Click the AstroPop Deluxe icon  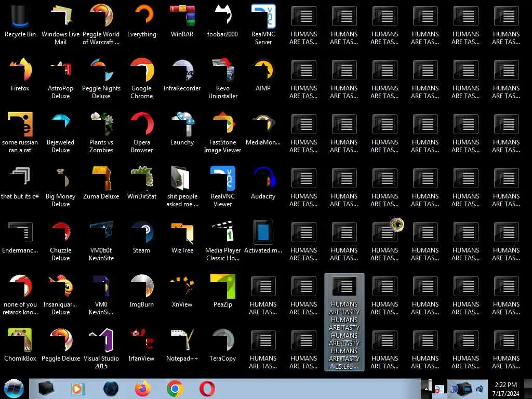(x=60, y=78)
